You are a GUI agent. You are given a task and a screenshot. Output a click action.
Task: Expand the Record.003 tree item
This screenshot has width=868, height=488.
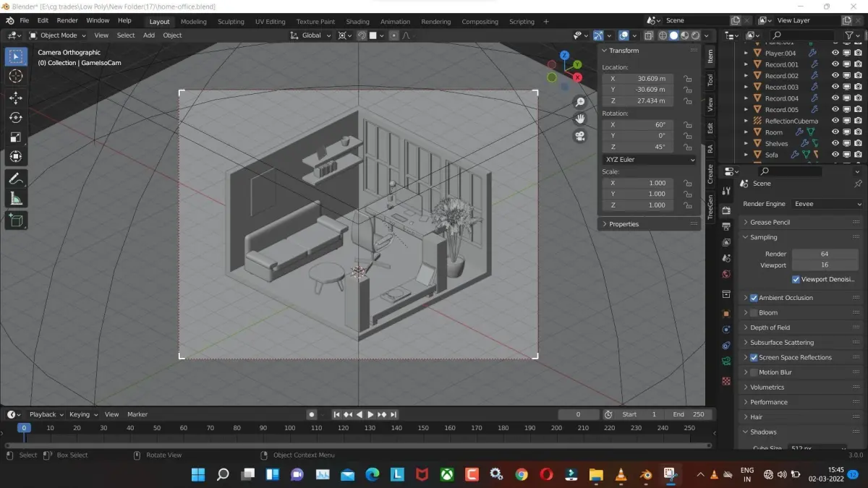(746, 87)
